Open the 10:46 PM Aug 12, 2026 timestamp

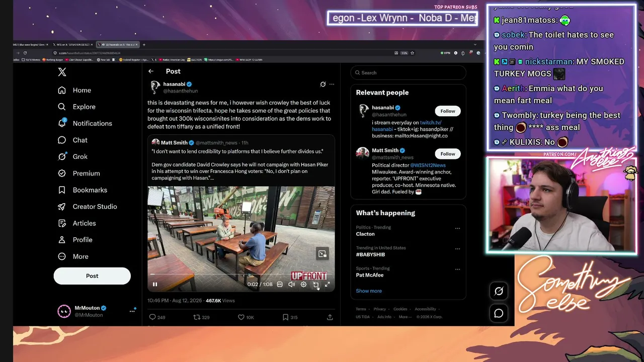click(175, 301)
